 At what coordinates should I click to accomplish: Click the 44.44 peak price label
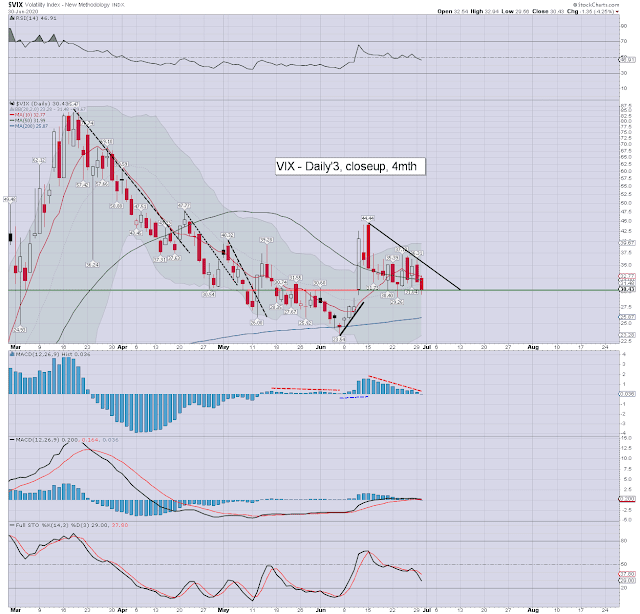click(367, 218)
